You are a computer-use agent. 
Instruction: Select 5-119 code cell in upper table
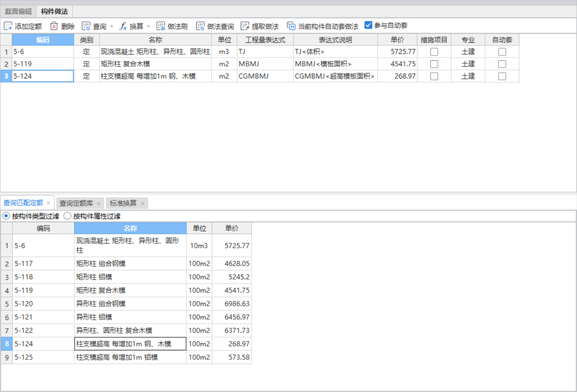[x=43, y=64]
